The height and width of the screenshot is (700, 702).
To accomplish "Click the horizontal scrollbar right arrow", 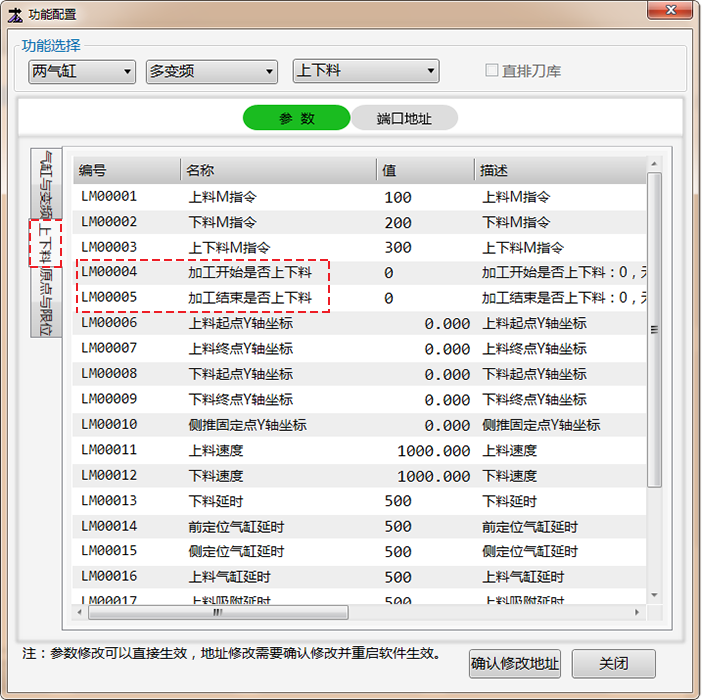I will (x=637, y=612).
